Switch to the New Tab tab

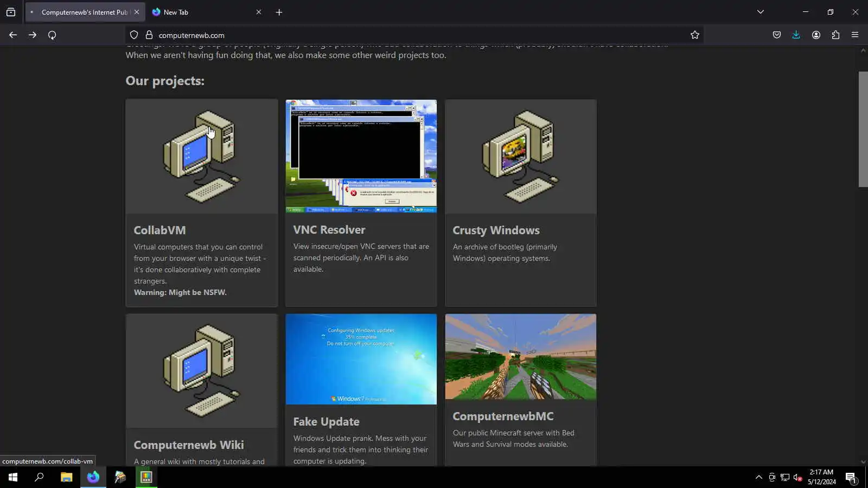coord(206,12)
